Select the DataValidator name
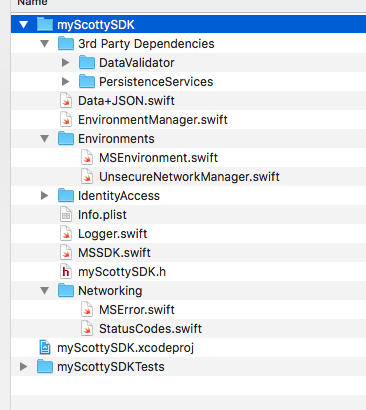 pos(137,63)
